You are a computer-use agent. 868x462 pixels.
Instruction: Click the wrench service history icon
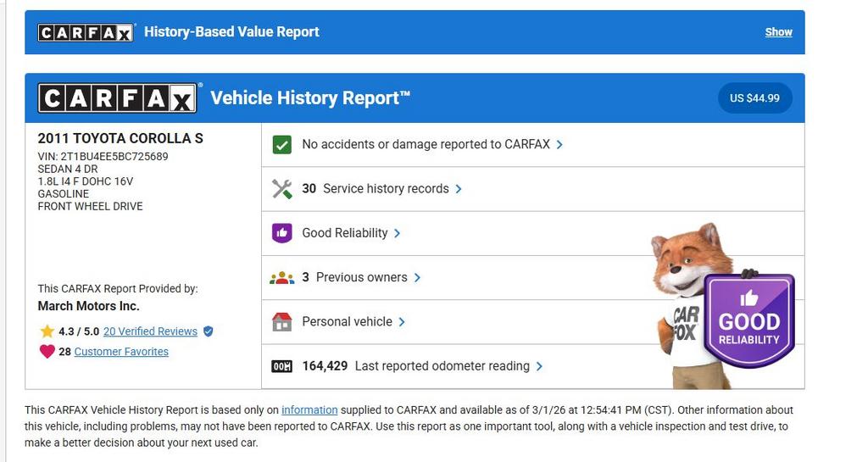tap(282, 189)
